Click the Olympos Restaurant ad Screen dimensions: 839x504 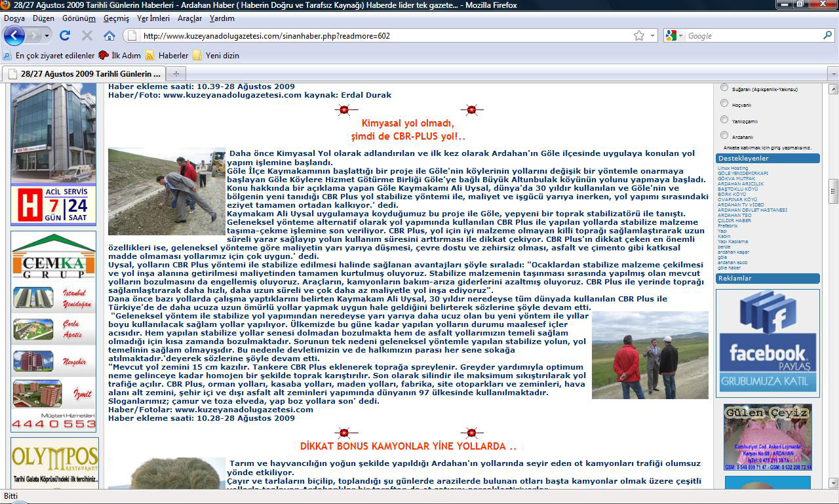tap(54, 464)
